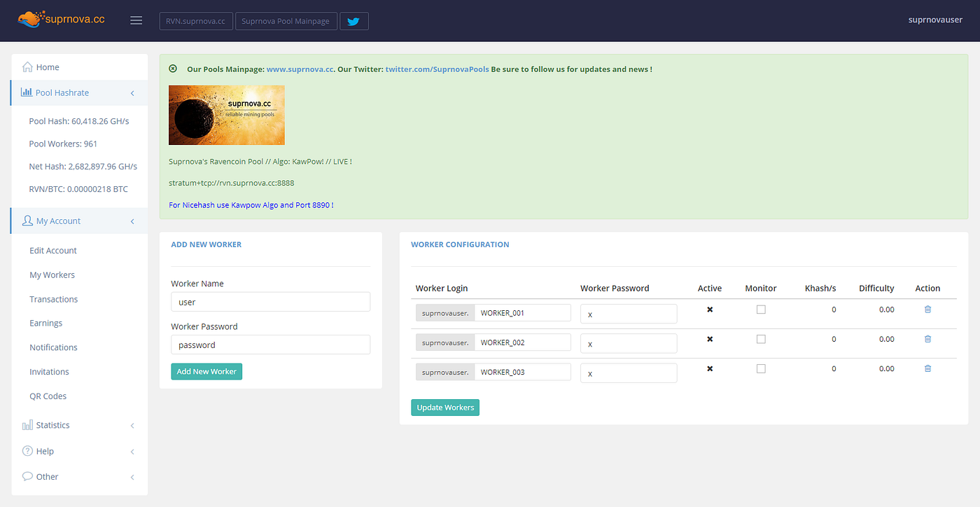Screen dimensions: 980x507
Task: Click the ADD NEW WORKER panel heading
Action: click(x=206, y=244)
